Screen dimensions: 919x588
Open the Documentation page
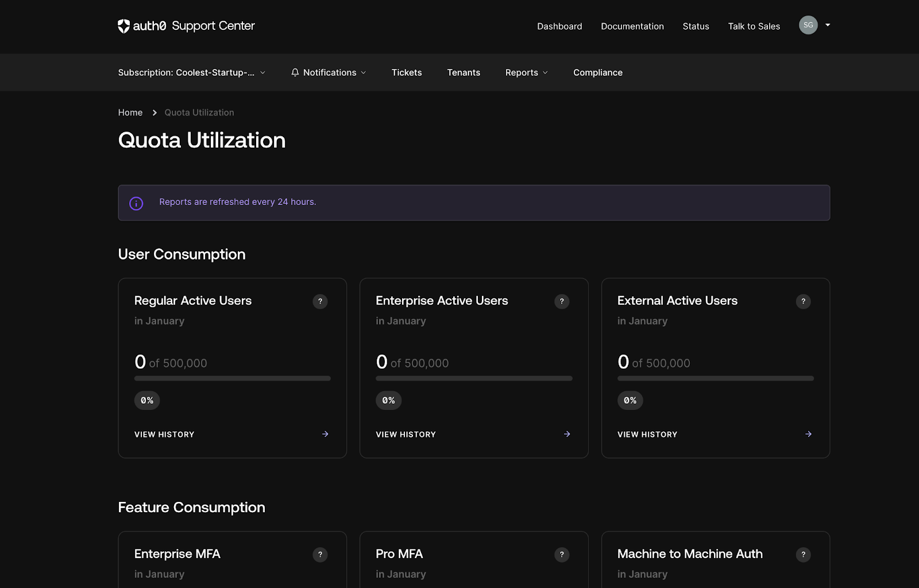point(632,26)
